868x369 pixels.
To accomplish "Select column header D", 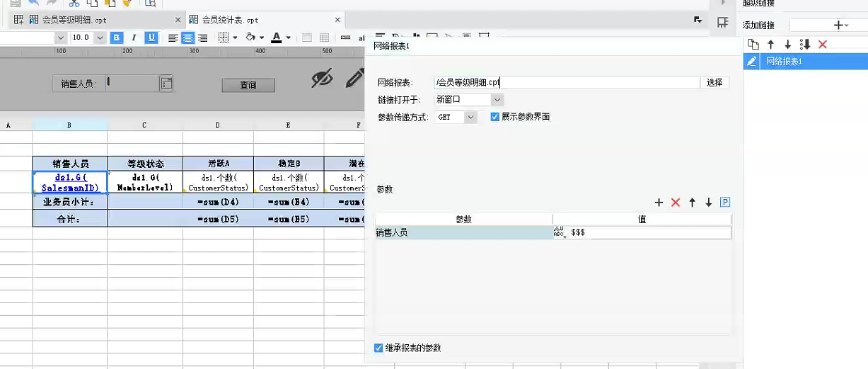I will click(218, 125).
